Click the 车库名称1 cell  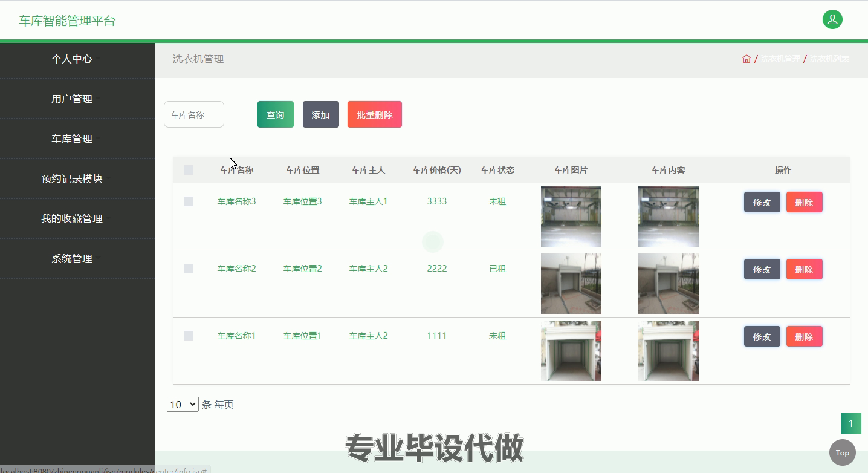(x=237, y=336)
